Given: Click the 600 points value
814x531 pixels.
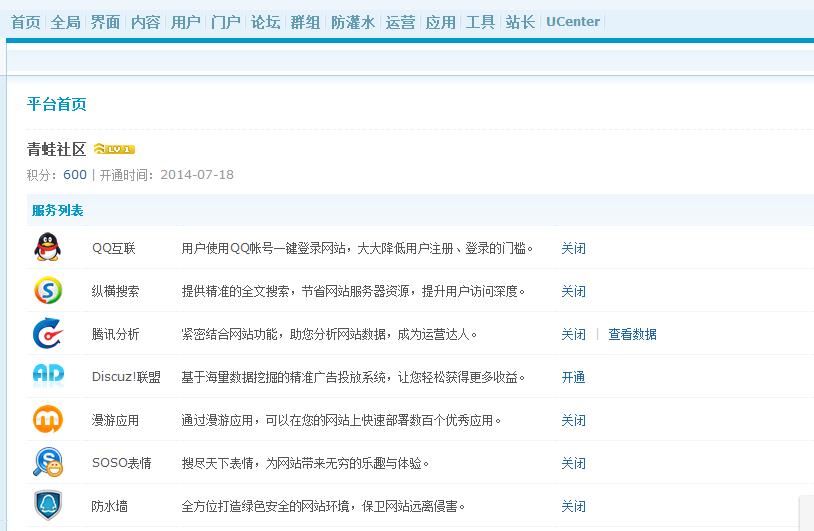Looking at the screenshot, I should pos(75,175).
